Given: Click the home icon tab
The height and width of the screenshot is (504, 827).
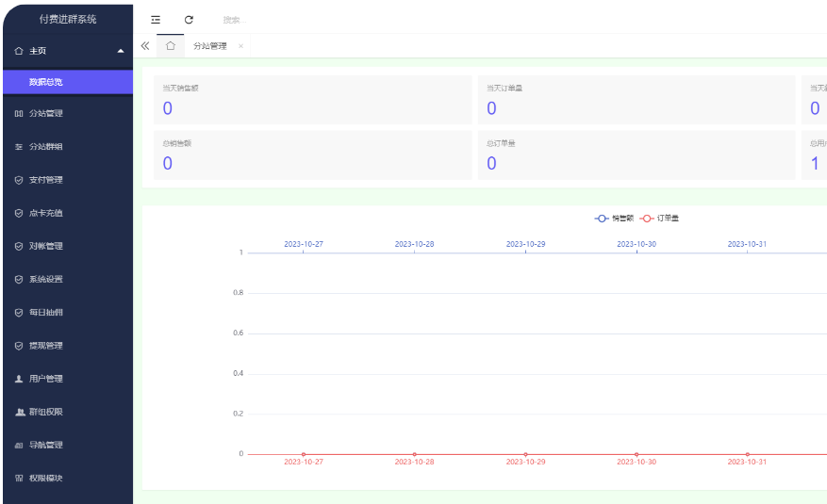Looking at the screenshot, I should click(x=171, y=45).
